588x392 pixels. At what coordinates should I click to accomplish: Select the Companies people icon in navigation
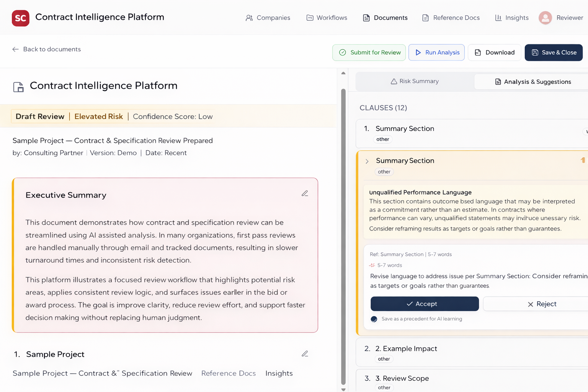click(x=249, y=18)
